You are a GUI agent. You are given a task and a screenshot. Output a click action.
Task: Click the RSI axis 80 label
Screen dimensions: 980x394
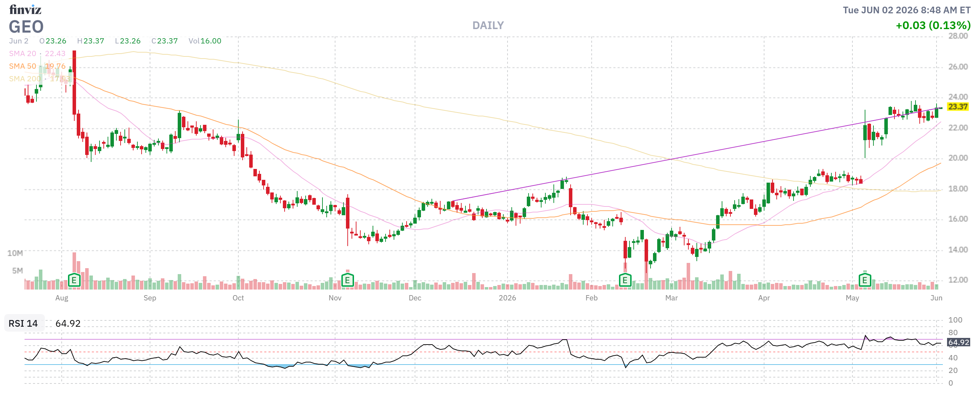tap(953, 333)
